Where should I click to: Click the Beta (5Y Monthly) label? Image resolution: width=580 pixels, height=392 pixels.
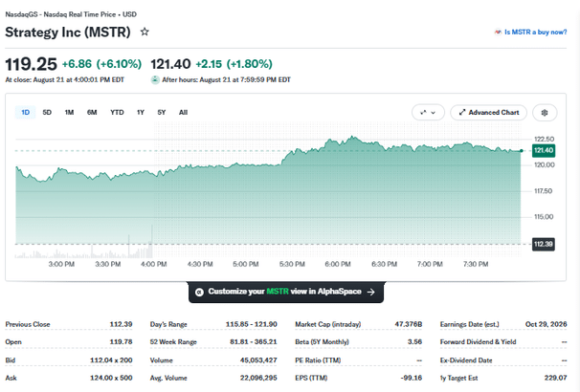tap(323, 342)
